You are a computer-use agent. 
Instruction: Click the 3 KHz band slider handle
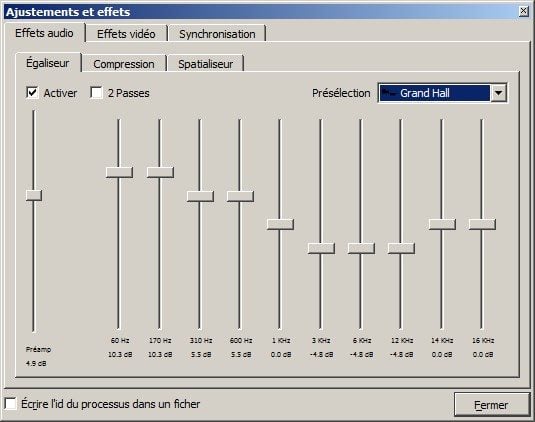[321, 248]
